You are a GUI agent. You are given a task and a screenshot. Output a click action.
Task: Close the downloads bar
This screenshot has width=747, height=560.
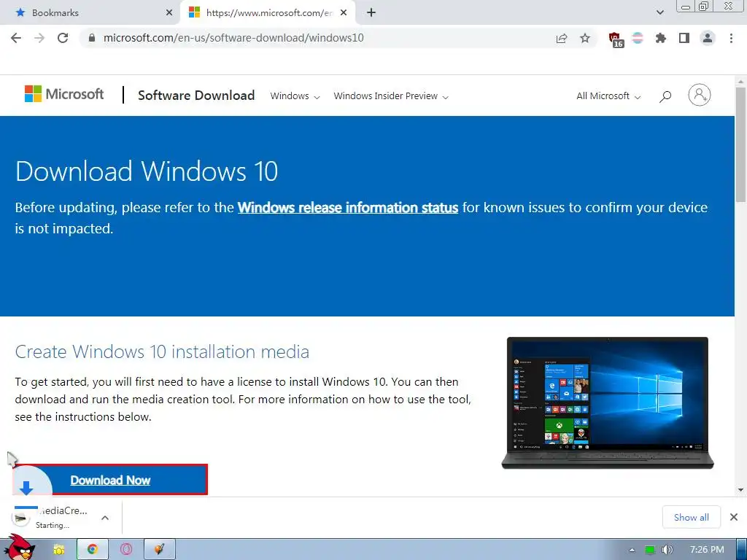(x=734, y=517)
